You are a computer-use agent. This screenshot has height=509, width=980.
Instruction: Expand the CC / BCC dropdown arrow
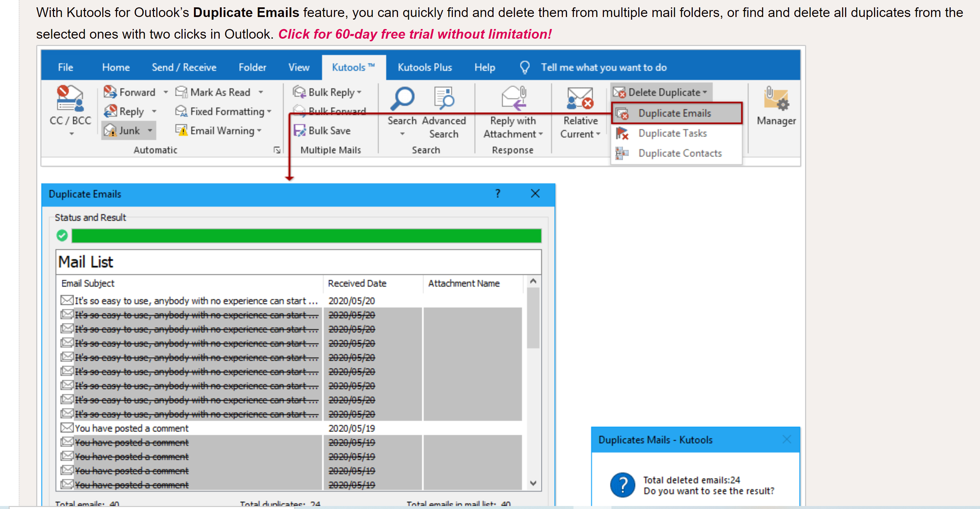point(72,134)
